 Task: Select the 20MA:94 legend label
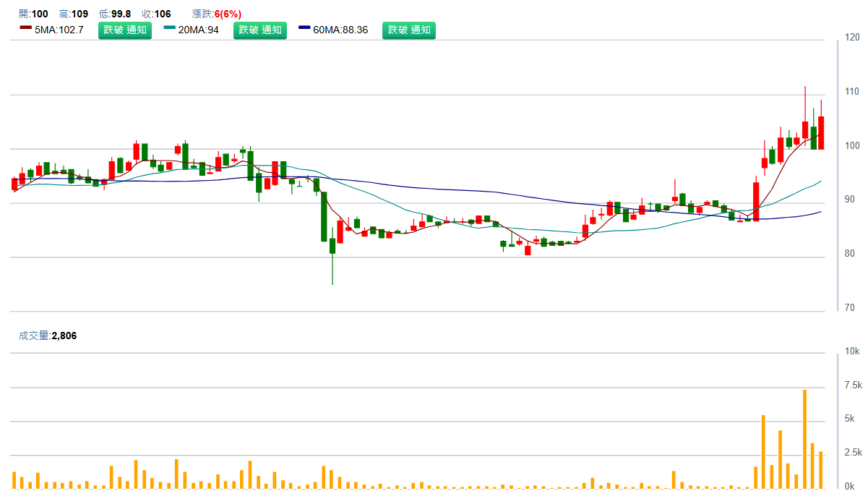(198, 30)
